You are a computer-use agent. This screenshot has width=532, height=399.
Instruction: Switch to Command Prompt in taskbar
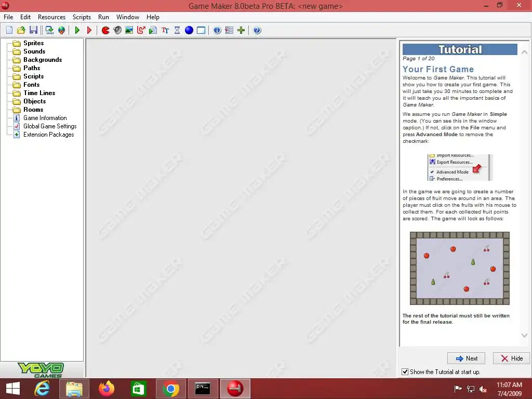coord(203,389)
